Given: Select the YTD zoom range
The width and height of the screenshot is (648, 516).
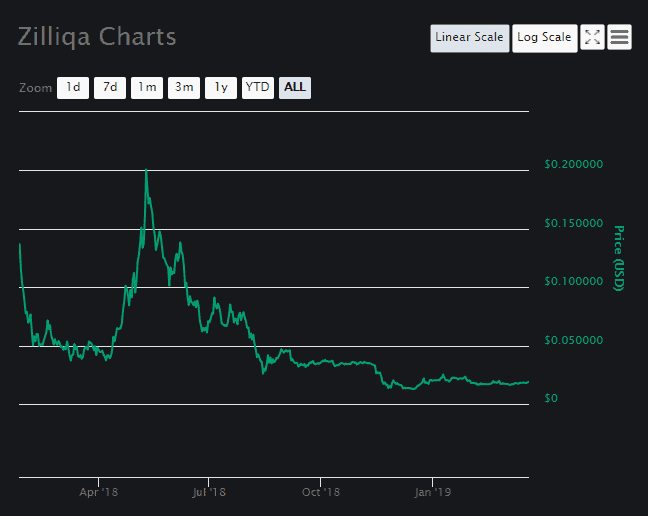Looking at the screenshot, I should tap(258, 88).
